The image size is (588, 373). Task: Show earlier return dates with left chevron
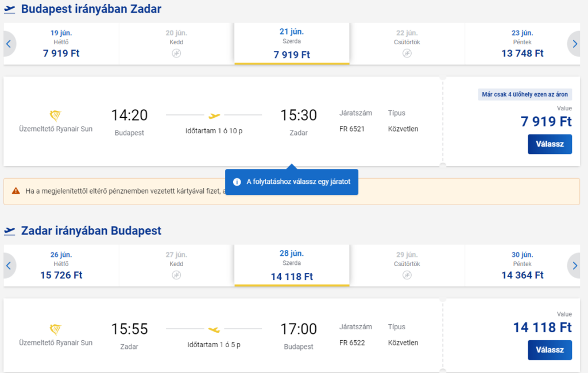coord(9,266)
